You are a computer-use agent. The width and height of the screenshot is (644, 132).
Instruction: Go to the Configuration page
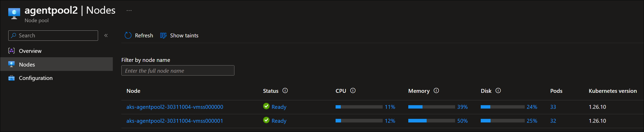click(x=36, y=78)
